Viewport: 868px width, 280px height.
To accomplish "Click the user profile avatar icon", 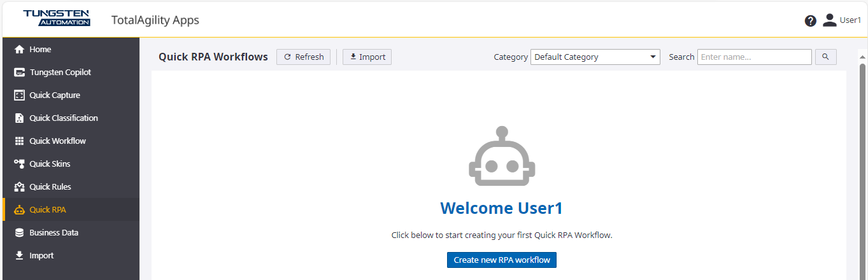I will [829, 20].
